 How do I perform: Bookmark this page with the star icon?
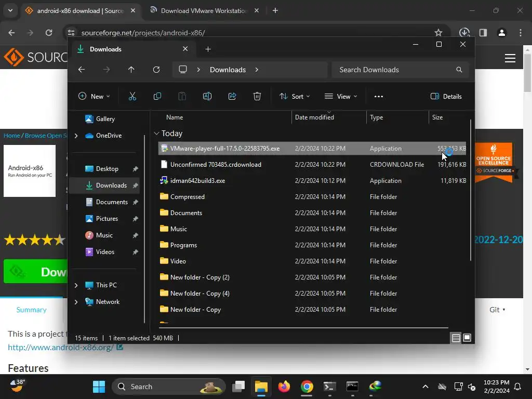pos(438,33)
